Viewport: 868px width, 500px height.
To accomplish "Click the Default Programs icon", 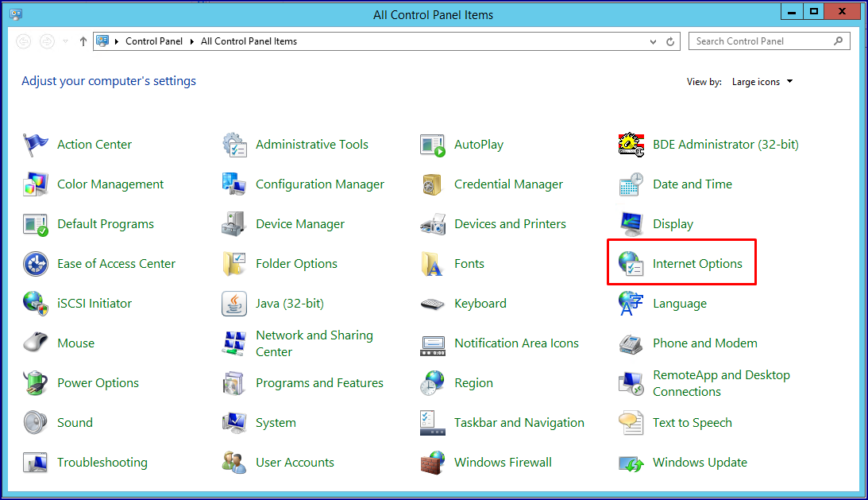I will (x=36, y=224).
